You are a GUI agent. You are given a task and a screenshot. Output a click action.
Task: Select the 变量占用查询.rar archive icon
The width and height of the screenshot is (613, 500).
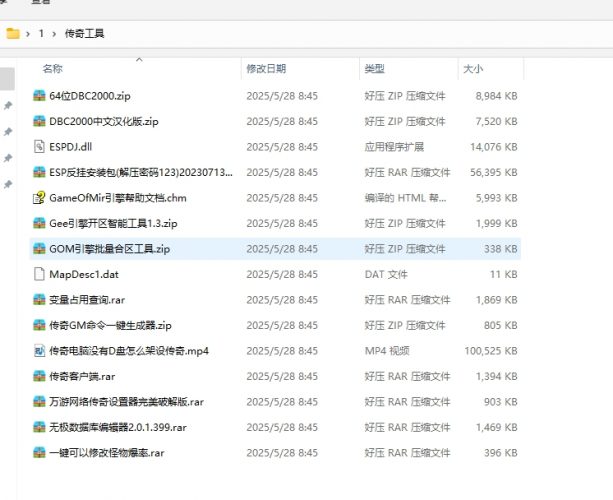38,299
